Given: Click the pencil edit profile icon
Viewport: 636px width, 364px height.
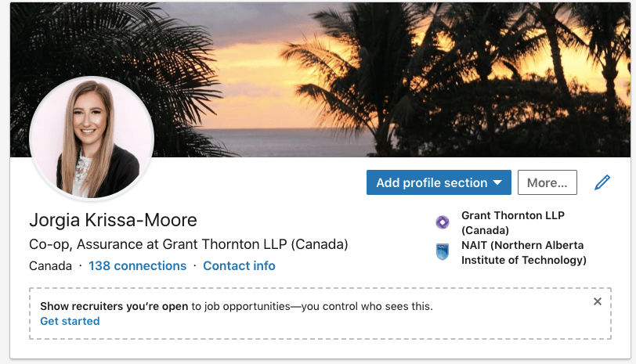Looking at the screenshot, I should tap(602, 182).
